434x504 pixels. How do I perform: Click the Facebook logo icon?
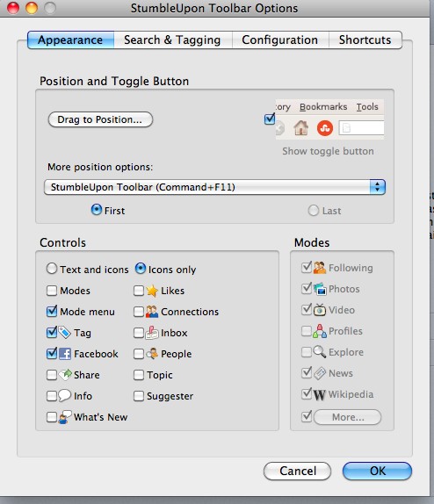(x=65, y=354)
